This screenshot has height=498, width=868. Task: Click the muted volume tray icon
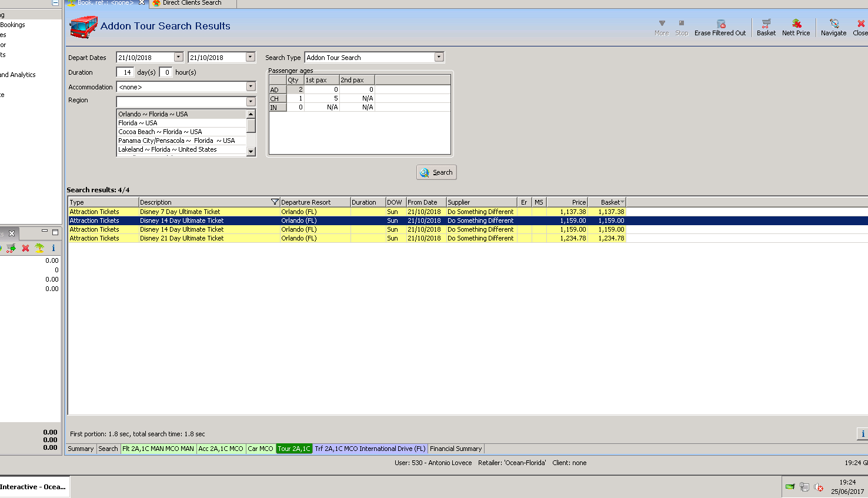click(818, 487)
